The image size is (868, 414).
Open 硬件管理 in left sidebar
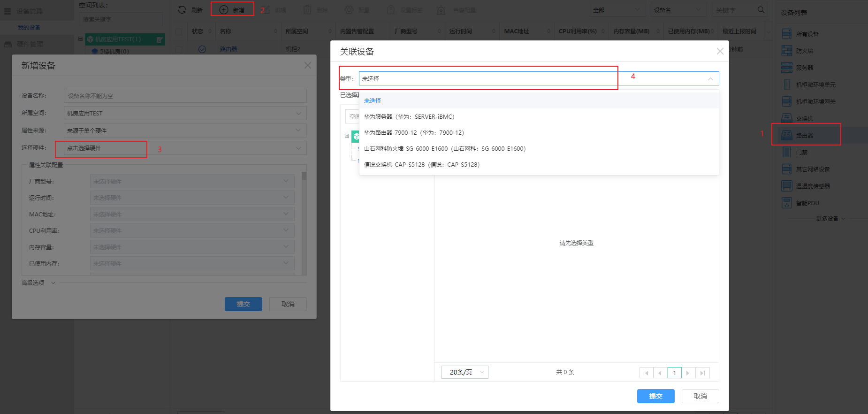point(37,44)
